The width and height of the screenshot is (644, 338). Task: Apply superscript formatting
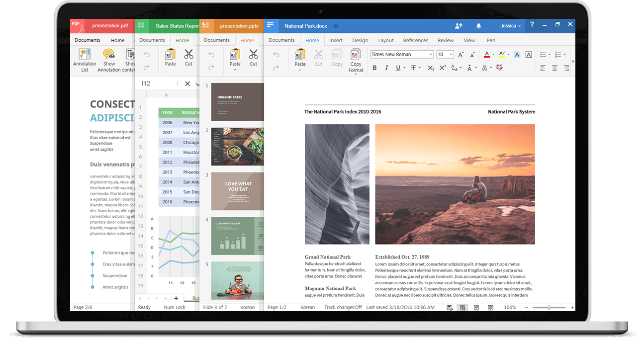tap(442, 68)
